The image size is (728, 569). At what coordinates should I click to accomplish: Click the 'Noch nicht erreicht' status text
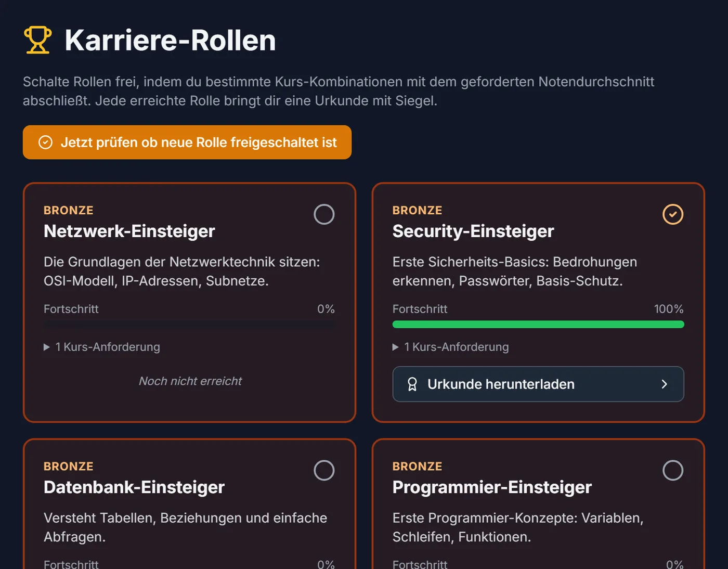coord(190,381)
